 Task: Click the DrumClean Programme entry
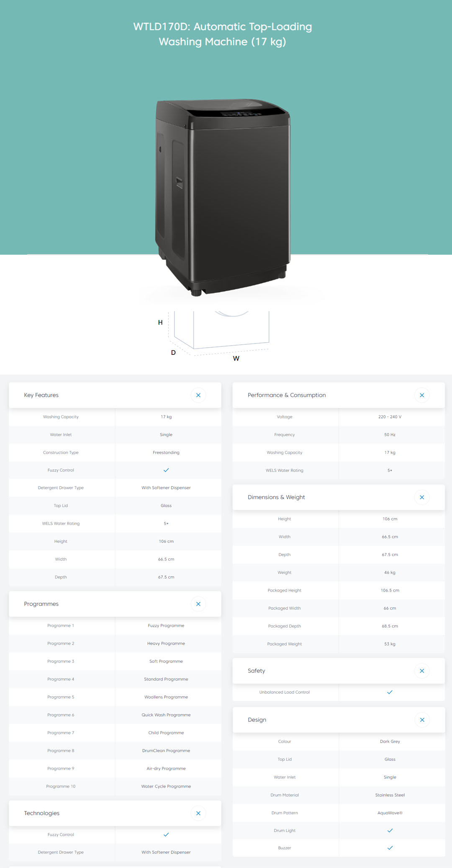[x=166, y=751]
